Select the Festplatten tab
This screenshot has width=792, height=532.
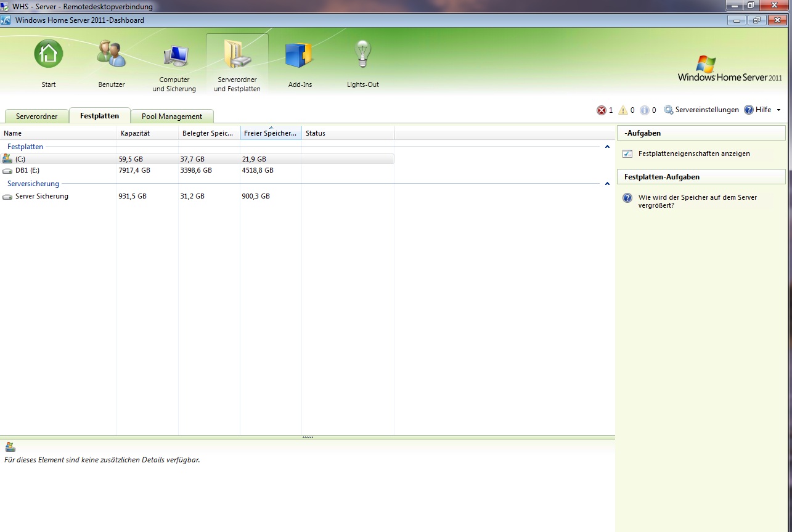(99, 115)
